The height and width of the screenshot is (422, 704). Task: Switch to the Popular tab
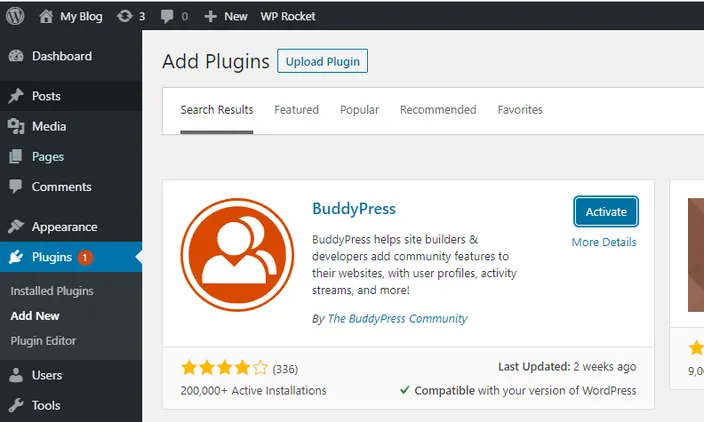[359, 110]
